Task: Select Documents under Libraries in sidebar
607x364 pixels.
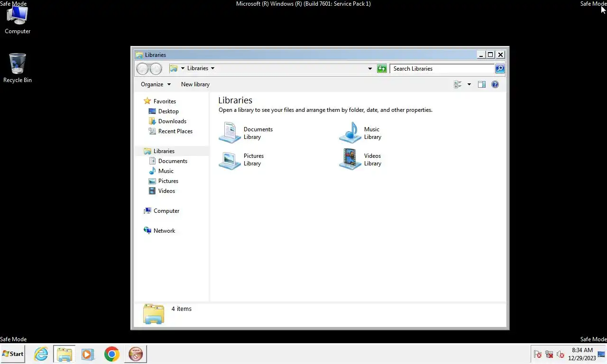Action: pyautogui.click(x=173, y=161)
